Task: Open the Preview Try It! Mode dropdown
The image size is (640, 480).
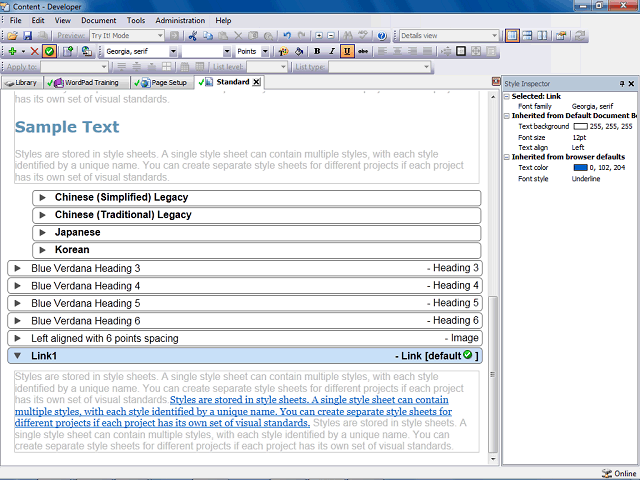Action: pos(160,36)
